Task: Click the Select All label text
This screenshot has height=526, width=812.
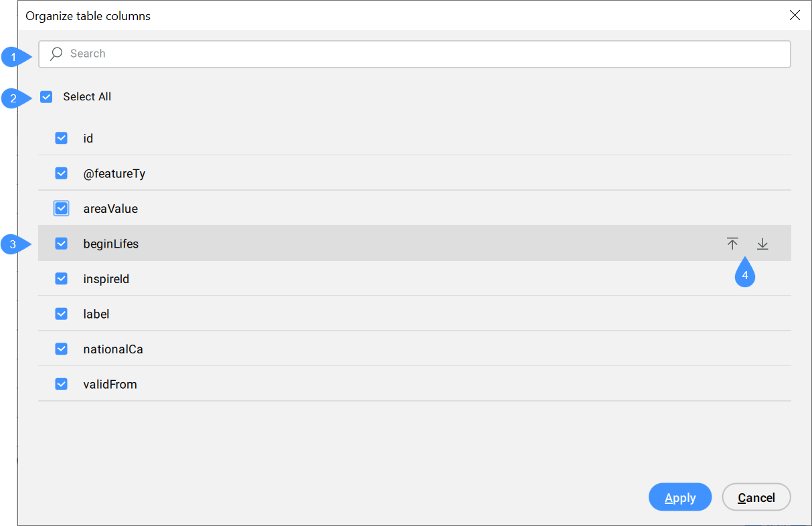Action: (x=87, y=97)
